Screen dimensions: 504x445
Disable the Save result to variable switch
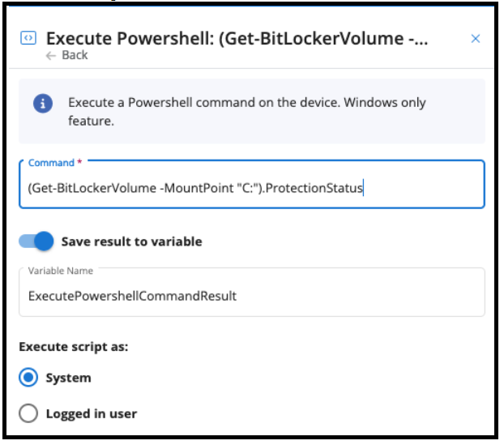36,242
